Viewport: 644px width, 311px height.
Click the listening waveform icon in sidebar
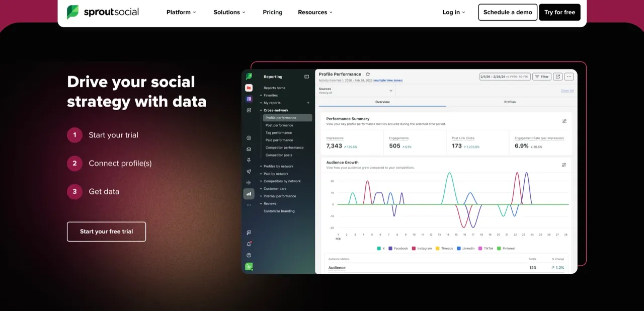click(249, 183)
